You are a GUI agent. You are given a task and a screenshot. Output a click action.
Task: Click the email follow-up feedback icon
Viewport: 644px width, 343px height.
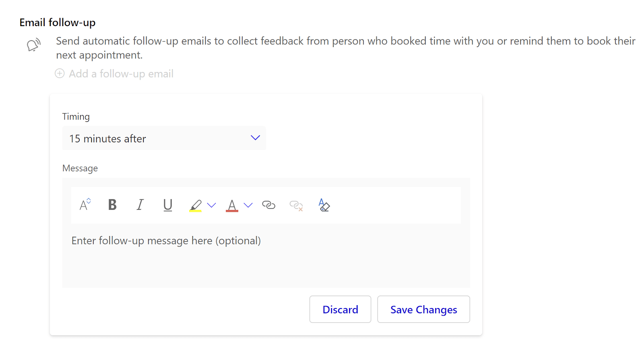34,45
